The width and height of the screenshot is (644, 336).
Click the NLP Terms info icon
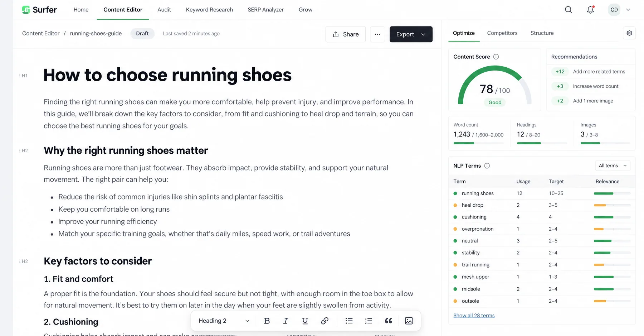tap(487, 165)
